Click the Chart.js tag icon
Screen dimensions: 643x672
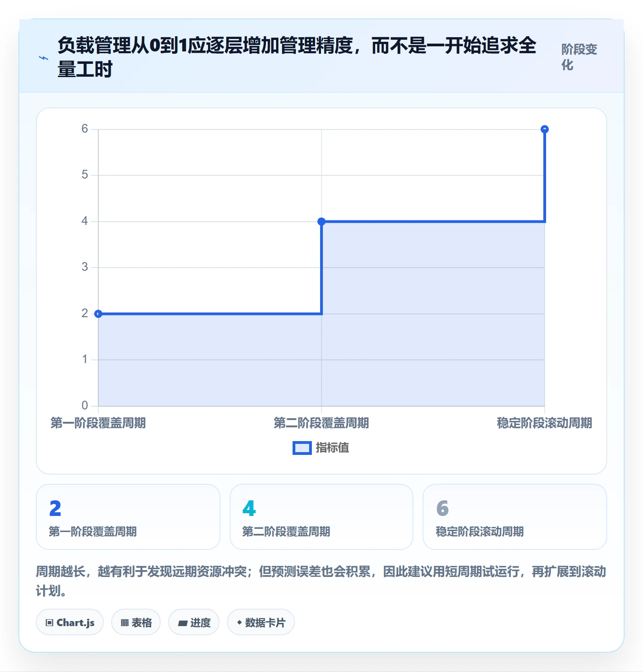click(50, 623)
